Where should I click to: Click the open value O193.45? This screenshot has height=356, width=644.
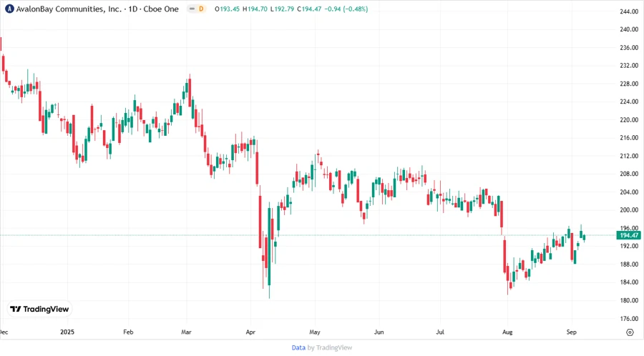[227, 9]
